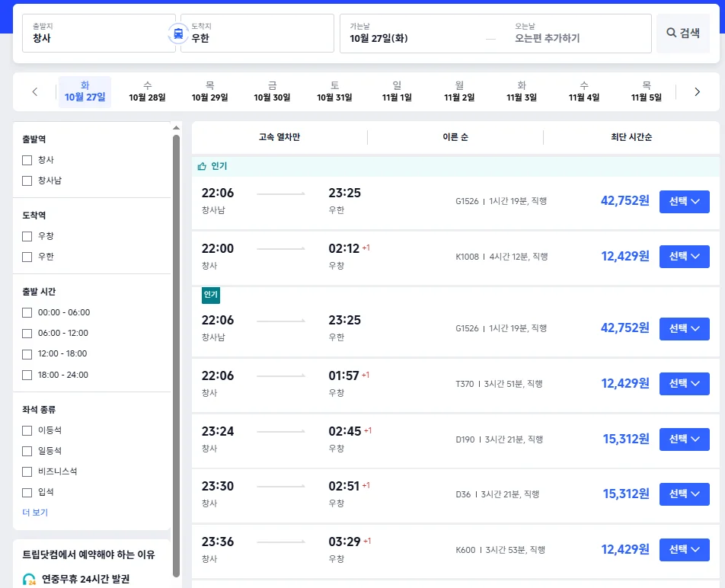Enable 18:00 - 24:00 departure time filter

27,375
